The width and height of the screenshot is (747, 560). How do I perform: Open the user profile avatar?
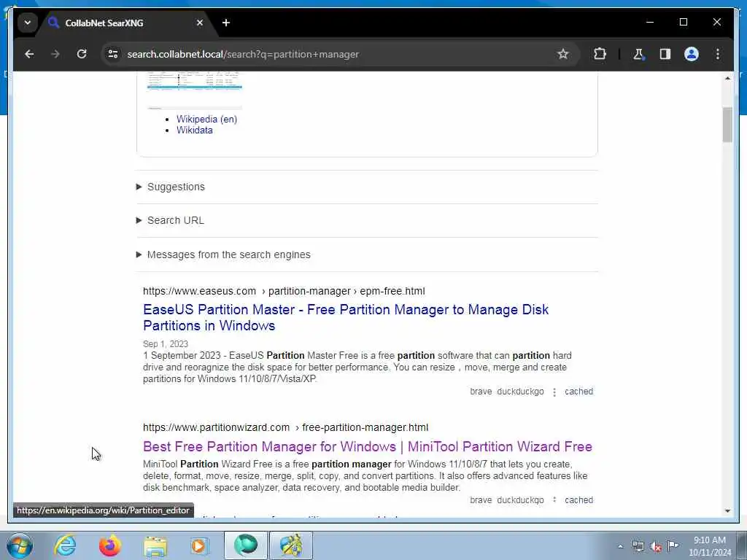coord(692,54)
